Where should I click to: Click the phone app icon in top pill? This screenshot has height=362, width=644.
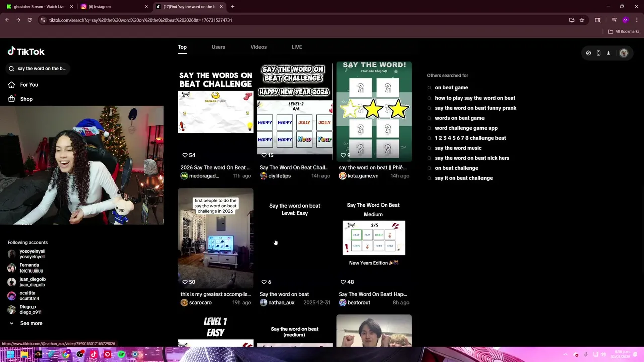[598, 53]
